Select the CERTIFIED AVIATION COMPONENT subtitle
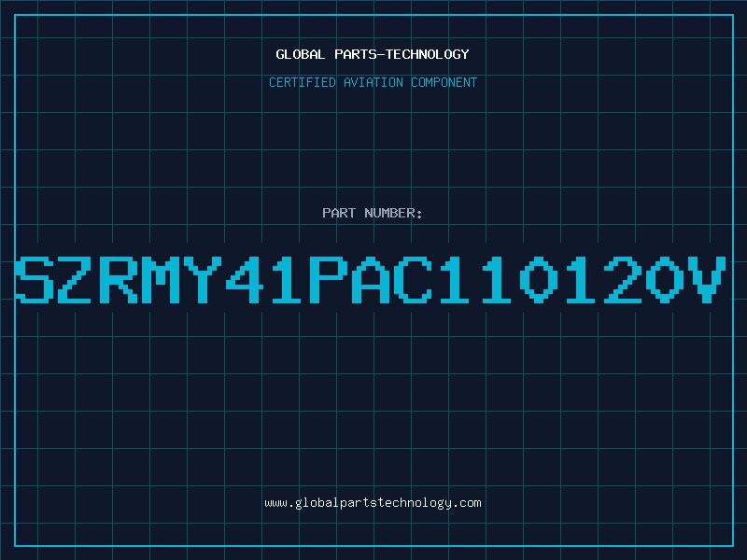747x560 pixels. tap(373, 82)
